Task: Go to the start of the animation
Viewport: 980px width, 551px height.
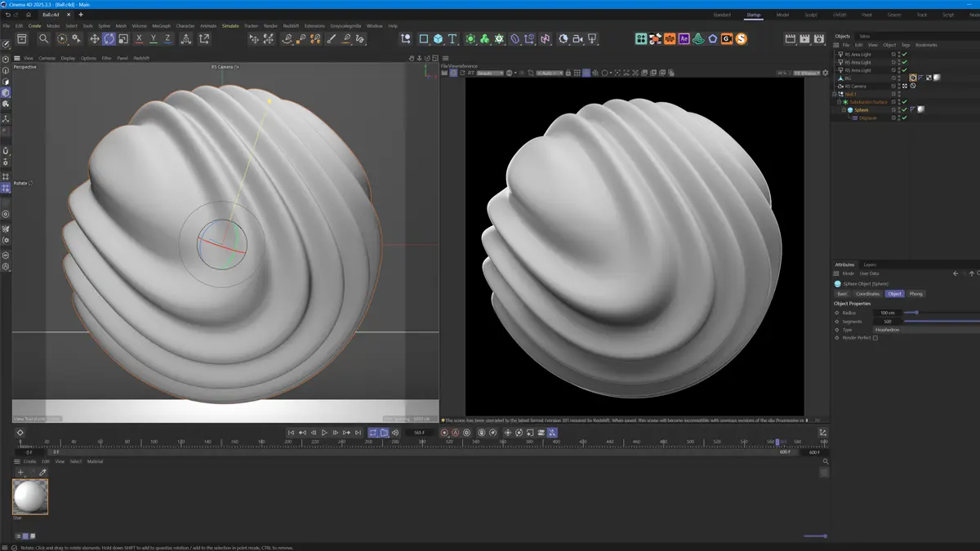Action: [291, 433]
